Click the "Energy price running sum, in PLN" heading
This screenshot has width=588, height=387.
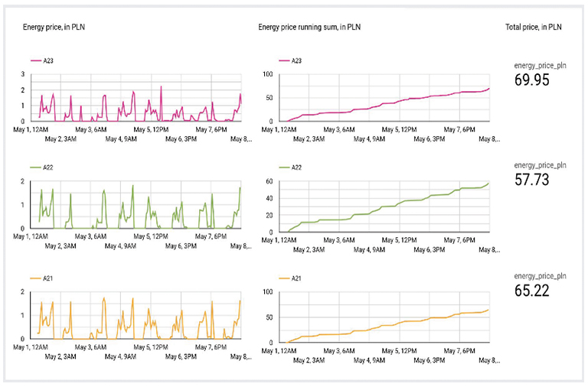click(309, 28)
